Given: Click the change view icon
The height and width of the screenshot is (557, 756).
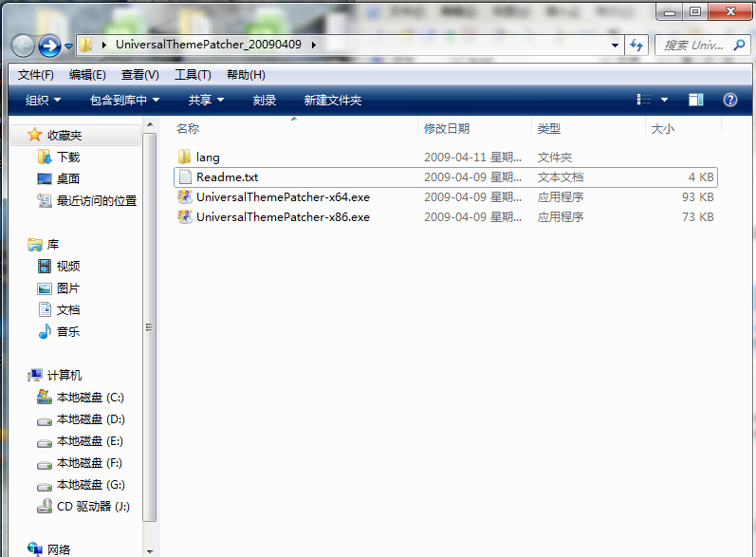Looking at the screenshot, I should pyautogui.click(x=645, y=100).
